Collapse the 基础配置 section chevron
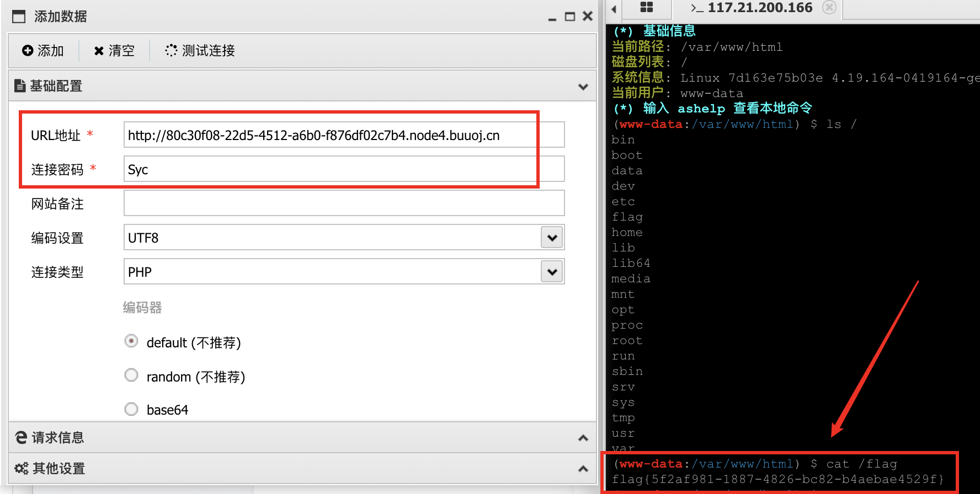 click(x=583, y=87)
